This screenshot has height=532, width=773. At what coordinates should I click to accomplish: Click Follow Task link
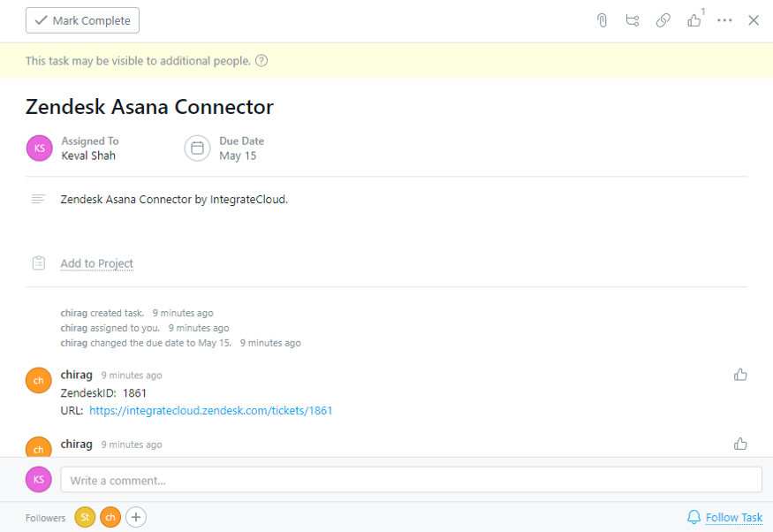point(733,517)
